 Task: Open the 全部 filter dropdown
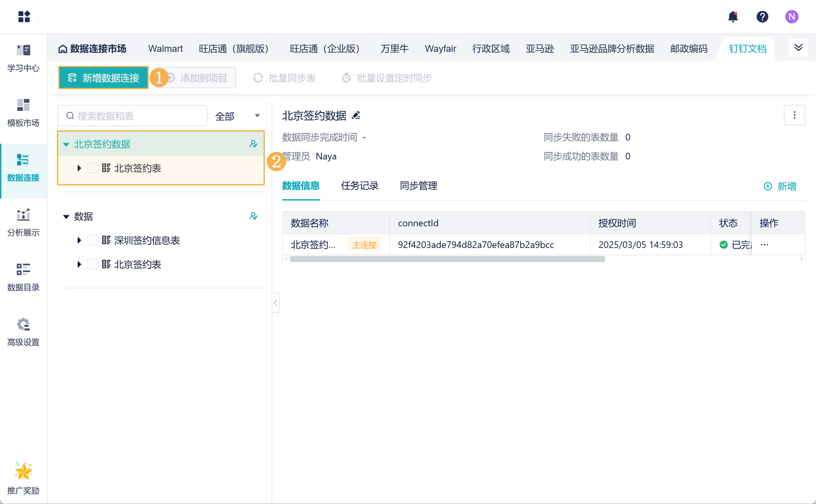click(237, 116)
